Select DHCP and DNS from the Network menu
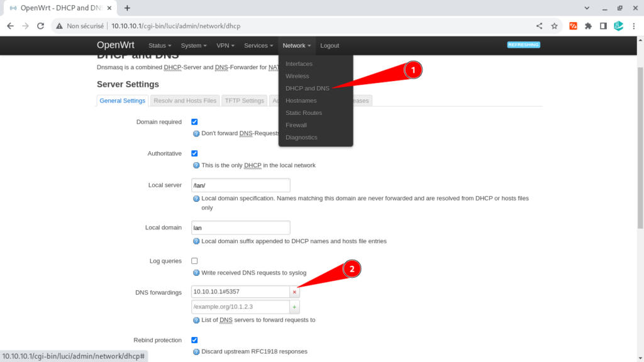The image size is (644, 362). pyautogui.click(x=307, y=88)
